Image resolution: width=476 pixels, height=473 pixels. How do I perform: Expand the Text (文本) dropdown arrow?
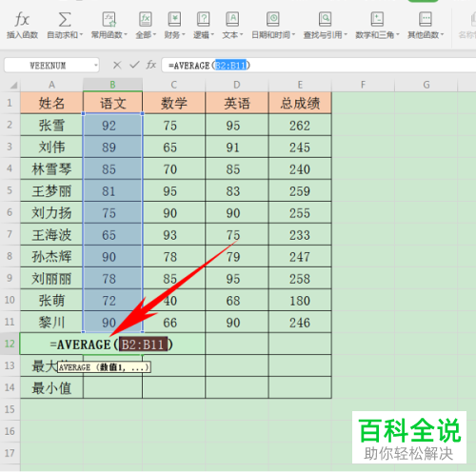241,35
